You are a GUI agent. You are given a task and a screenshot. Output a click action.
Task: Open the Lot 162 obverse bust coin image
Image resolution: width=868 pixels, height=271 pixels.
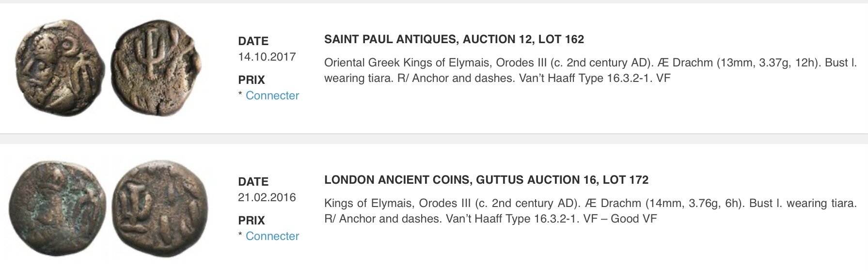tap(59, 68)
